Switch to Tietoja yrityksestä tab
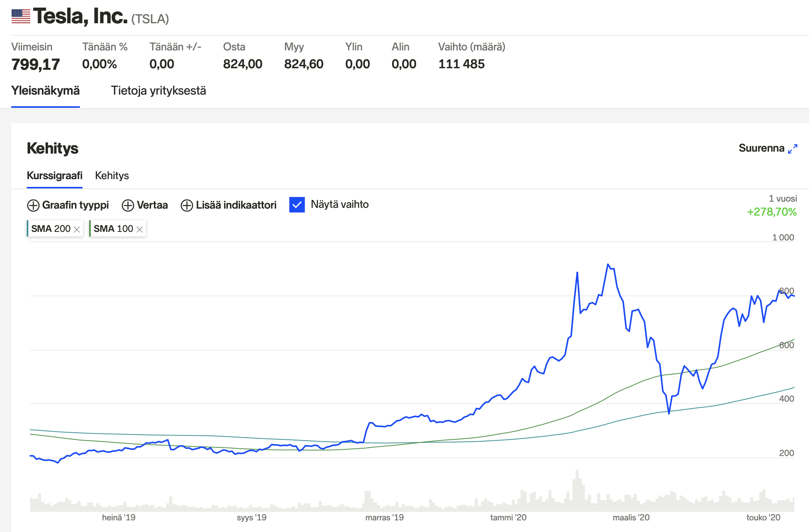Image resolution: width=809 pixels, height=532 pixels. click(158, 91)
